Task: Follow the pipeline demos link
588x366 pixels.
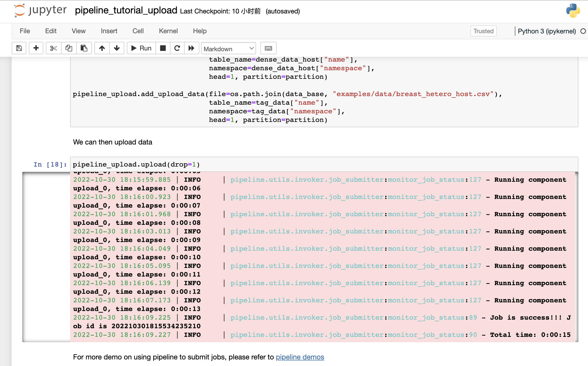Action: coord(300,357)
